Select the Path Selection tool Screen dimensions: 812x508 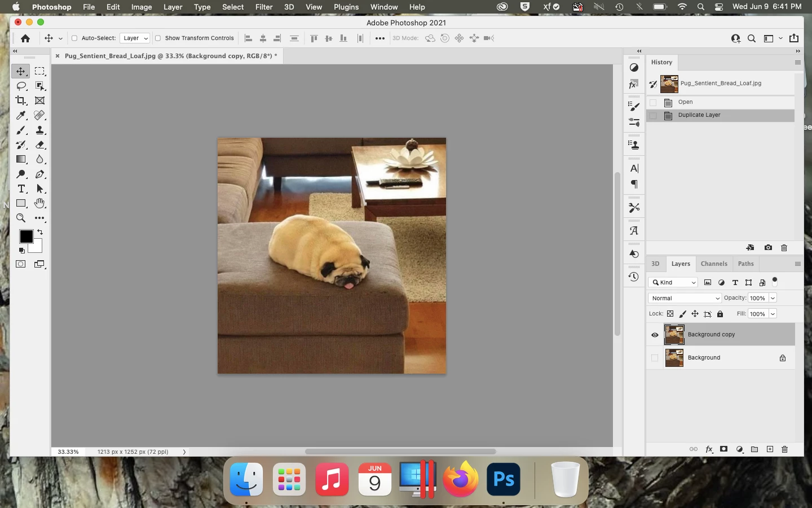point(39,189)
